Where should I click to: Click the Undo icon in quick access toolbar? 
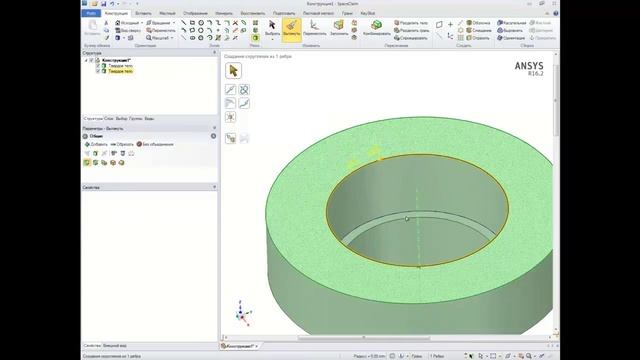click(x=111, y=4)
